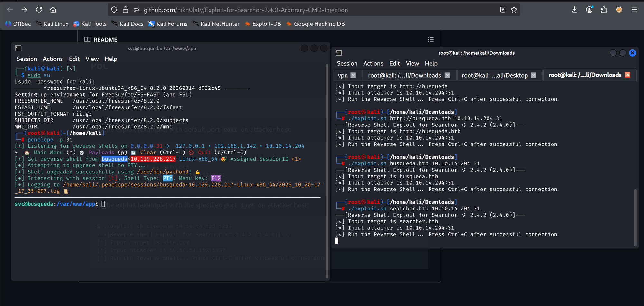Open View menu in root@kali terminal
Screen dimensions: 644x306
click(x=412, y=63)
